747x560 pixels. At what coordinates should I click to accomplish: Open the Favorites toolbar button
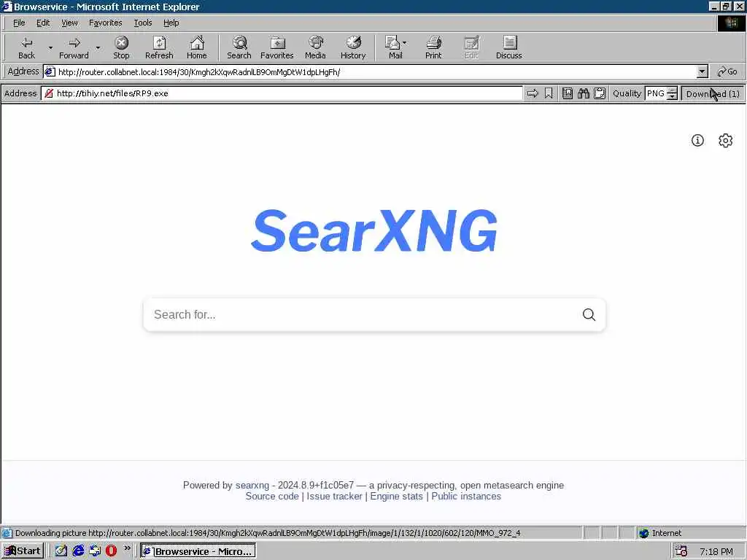276,47
